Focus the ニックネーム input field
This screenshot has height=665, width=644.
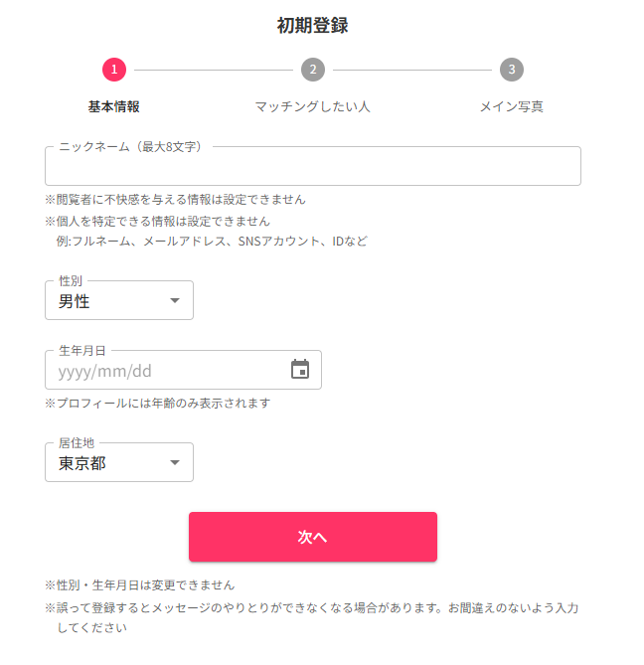coord(313,166)
